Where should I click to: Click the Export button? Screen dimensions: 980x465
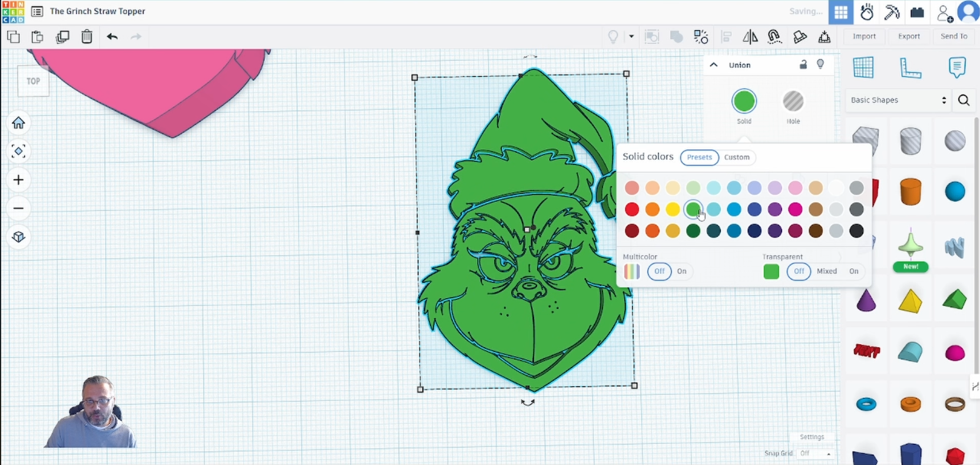[909, 37]
